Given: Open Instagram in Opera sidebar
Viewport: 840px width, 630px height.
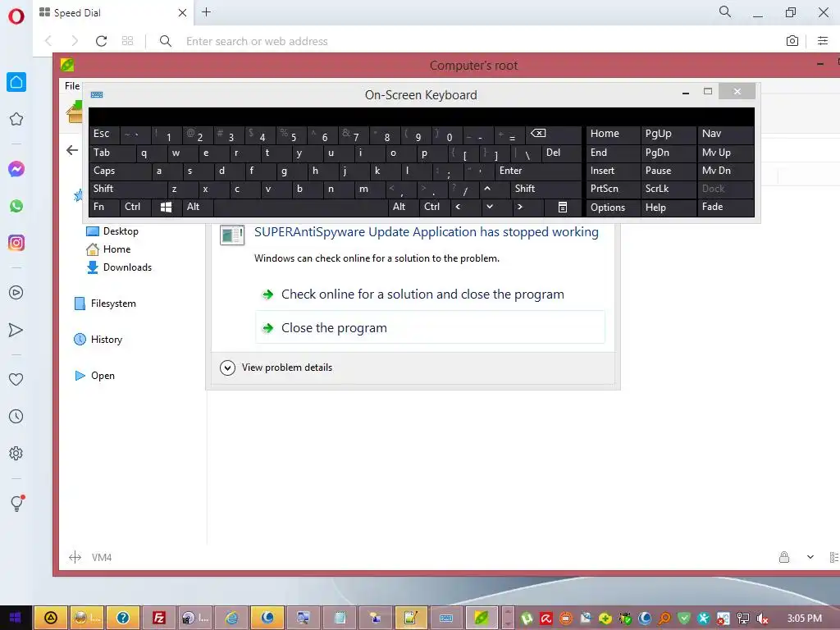Looking at the screenshot, I should 16,243.
